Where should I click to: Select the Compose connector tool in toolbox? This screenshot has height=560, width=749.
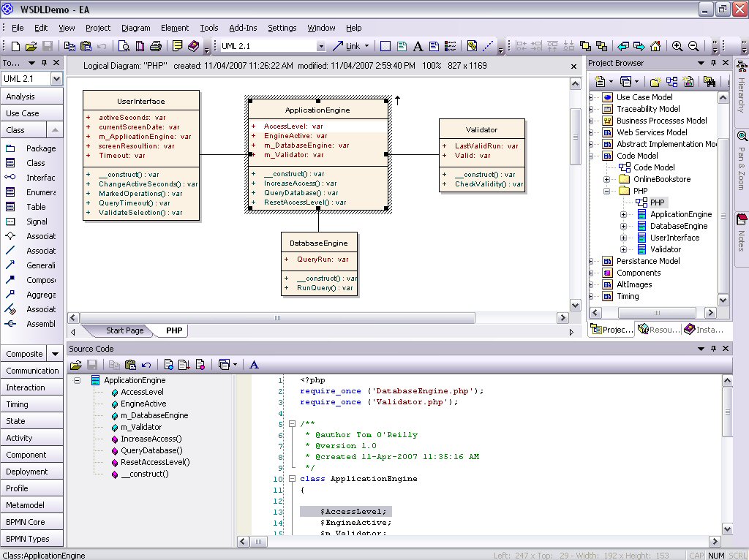(x=31, y=280)
